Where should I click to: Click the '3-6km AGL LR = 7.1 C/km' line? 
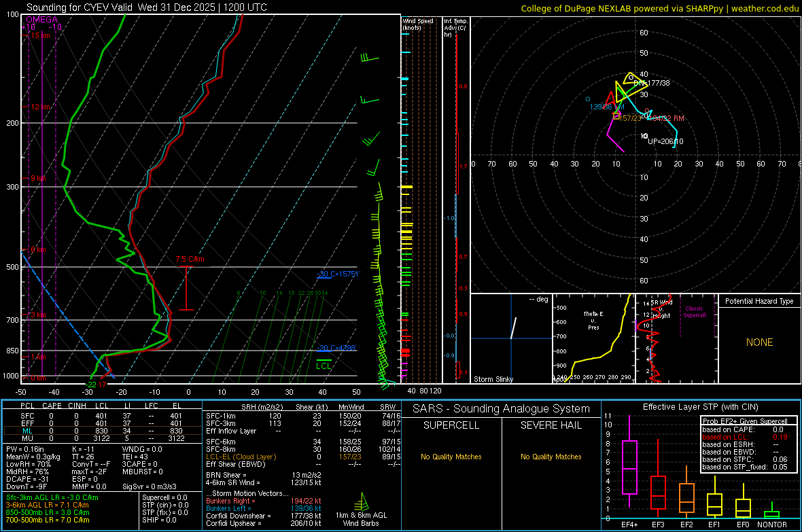tap(48, 505)
